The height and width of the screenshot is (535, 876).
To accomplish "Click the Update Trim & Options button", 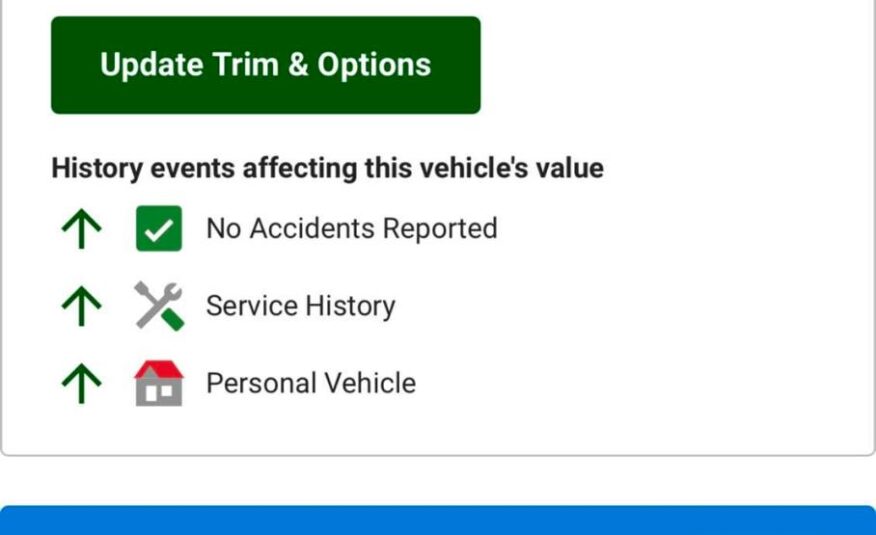I will (265, 65).
